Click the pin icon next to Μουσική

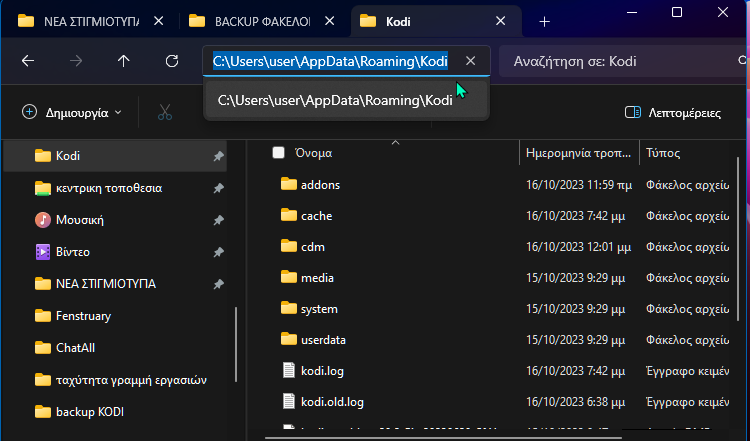tap(218, 220)
